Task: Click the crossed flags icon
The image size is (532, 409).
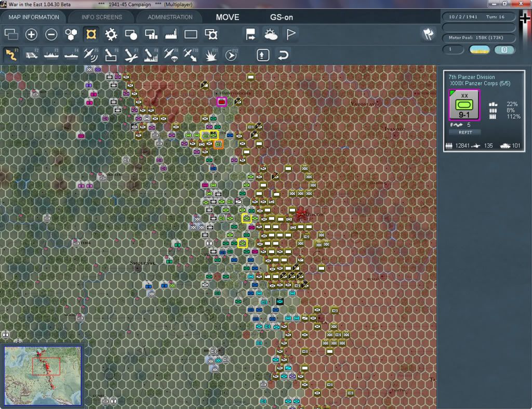Action: [429, 34]
